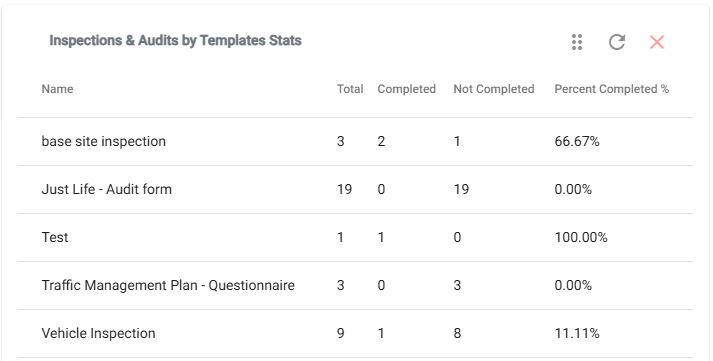Sort by Name column header
The width and height of the screenshot is (713, 361).
[x=57, y=89]
